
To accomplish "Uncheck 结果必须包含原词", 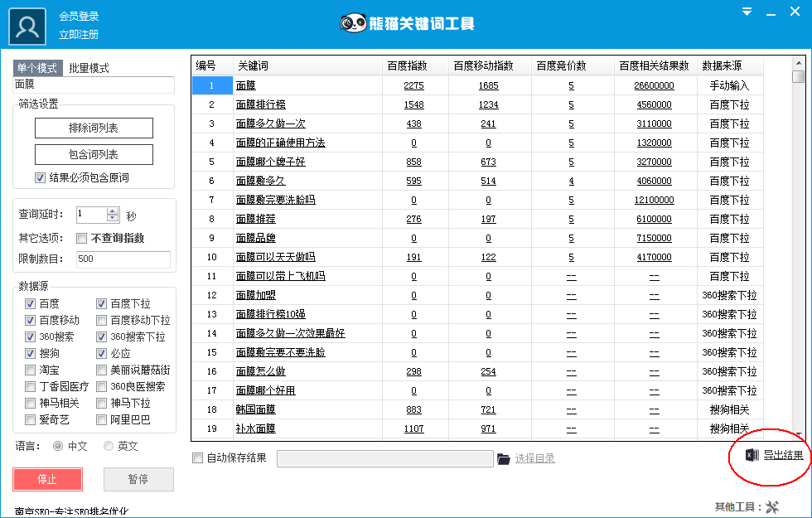I will click(40, 177).
